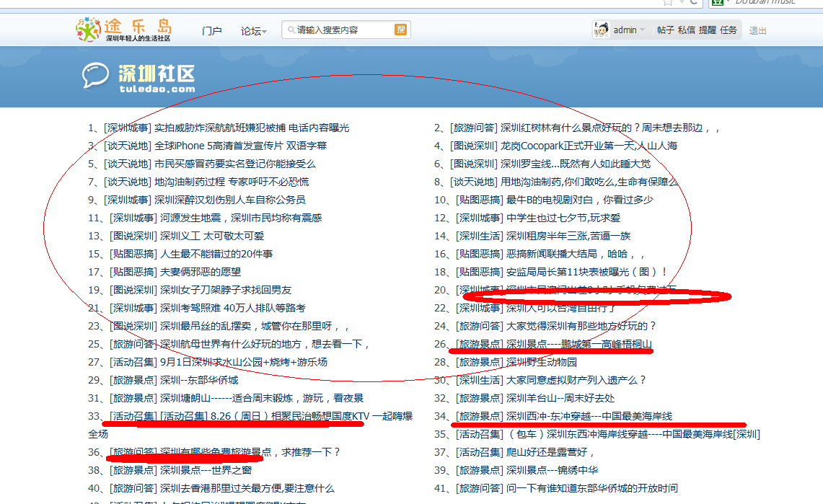Open post 龙岗Cocopark正式开业第一天,人山人海
The width and height of the screenshot is (823, 504).
(589, 146)
